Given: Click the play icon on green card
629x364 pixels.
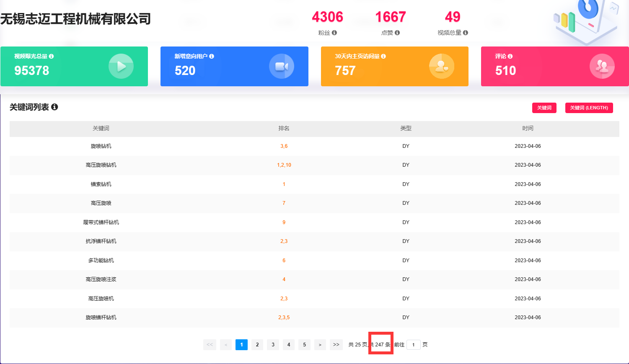Looking at the screenshot, I should [121, 66].
